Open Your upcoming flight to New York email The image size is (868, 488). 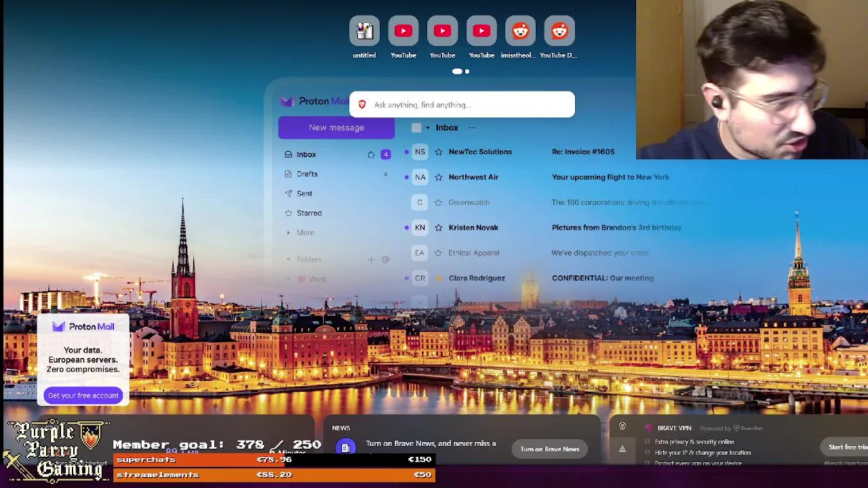[x=610, y=177]
